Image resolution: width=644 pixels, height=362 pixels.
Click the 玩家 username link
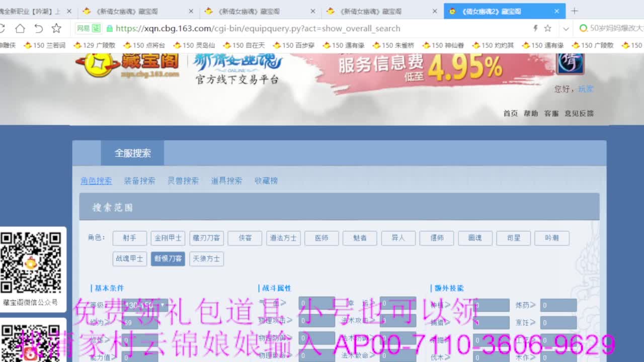pyautogui.click(x=586, y=89)
